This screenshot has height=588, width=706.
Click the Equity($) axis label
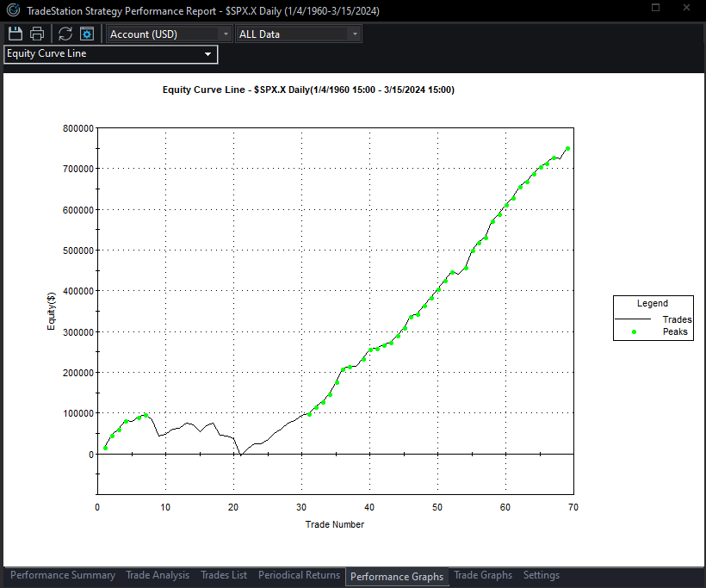coord(52,311)
